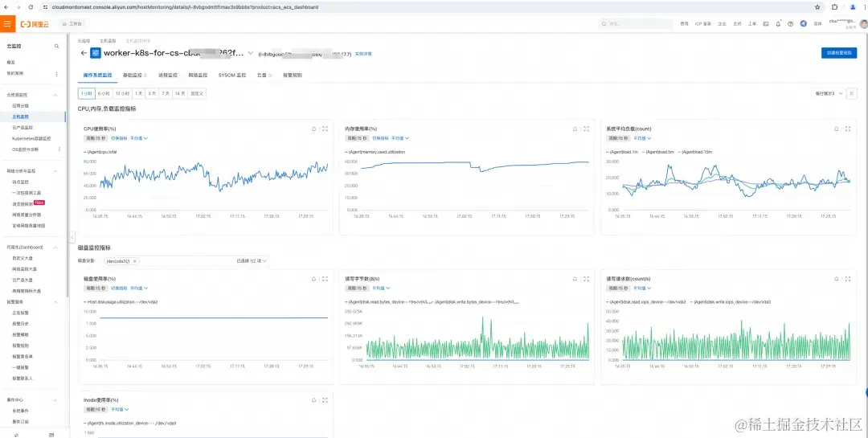Screen dimensions: 868x438
Task: Click the blue 创建报警规则 button
Action: tap(838, 53)
